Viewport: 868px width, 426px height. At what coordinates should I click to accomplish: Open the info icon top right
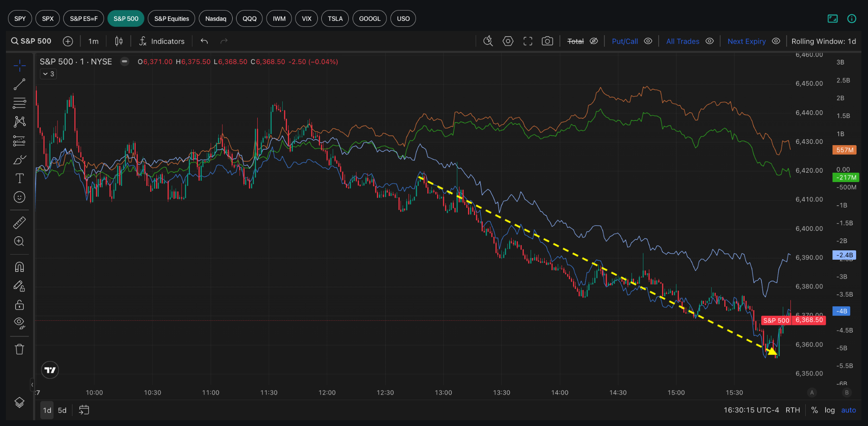(851, 19)
